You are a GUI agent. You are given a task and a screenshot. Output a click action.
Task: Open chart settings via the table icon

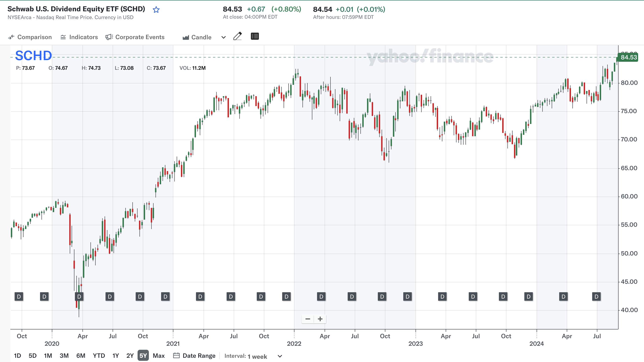click(x=255, y=36)
